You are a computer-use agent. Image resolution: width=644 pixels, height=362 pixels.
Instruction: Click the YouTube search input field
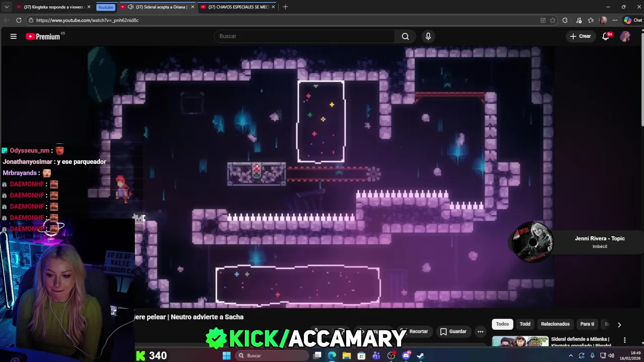(x=305, y=36)
